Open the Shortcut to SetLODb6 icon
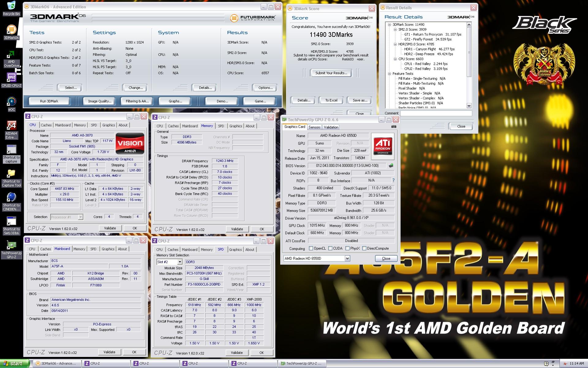Viewport: 588px width, 368px height. pos(11,226)
